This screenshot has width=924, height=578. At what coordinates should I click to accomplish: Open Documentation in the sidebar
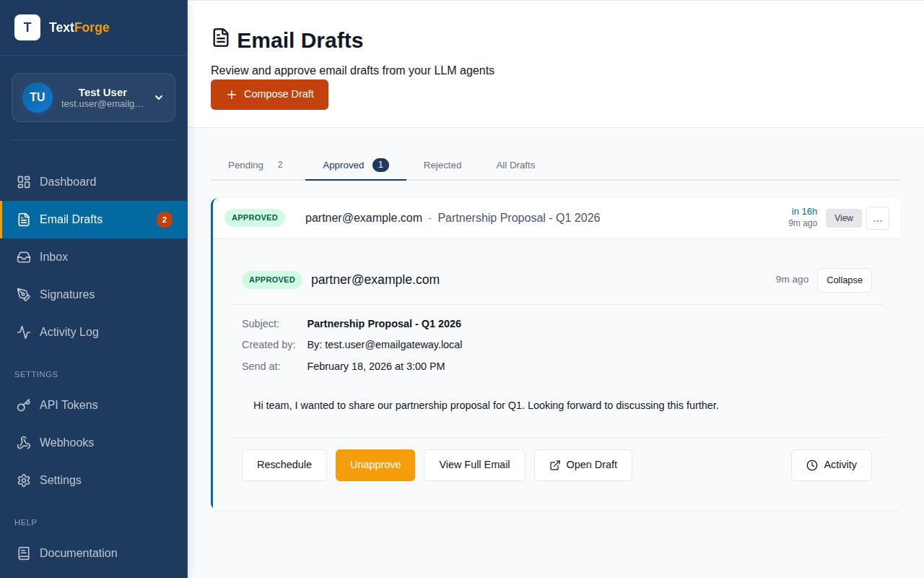click(x=94, y=553)
